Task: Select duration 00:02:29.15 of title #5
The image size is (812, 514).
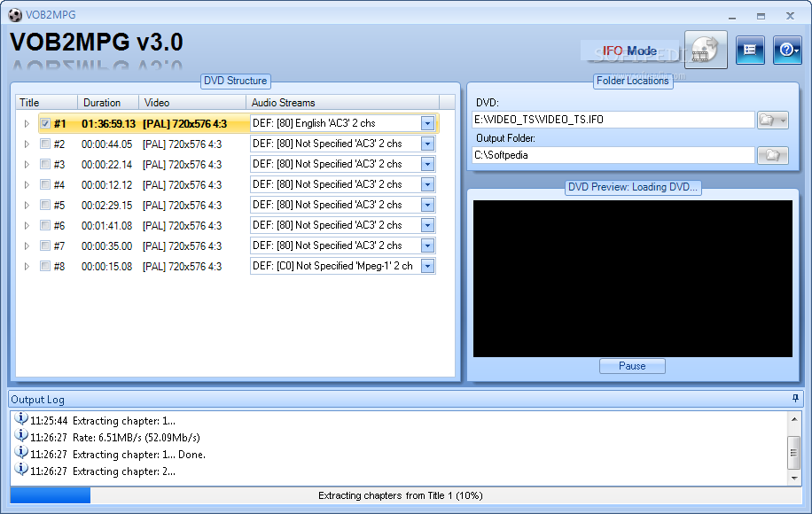Action: pos(106,206)
